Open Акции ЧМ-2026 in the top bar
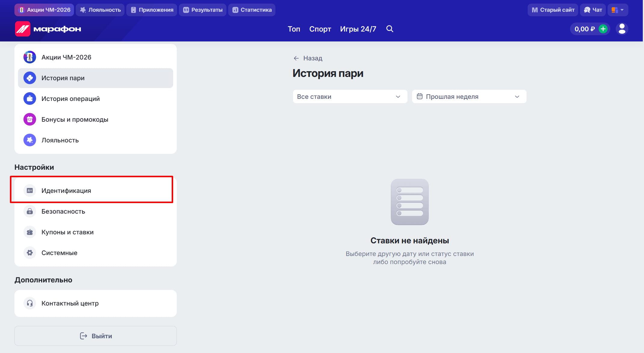 coord(44,10)
